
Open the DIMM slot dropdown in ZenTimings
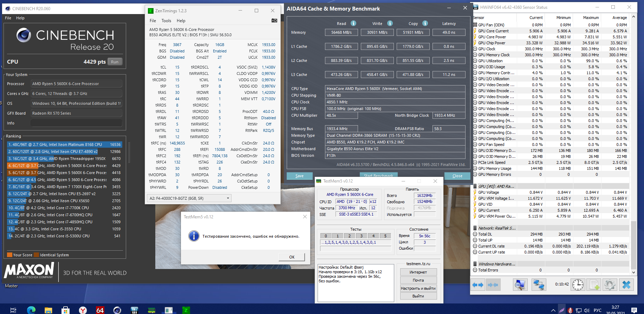click(x=189, y=198)
